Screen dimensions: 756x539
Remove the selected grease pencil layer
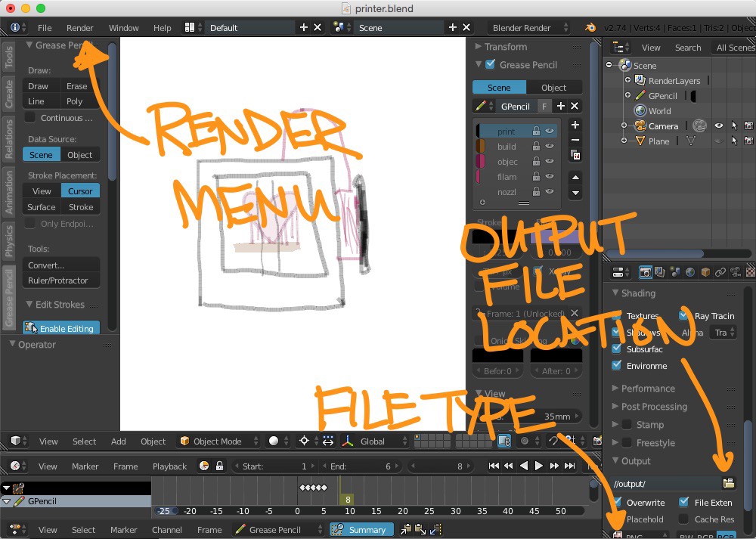[x=575, y=140]
